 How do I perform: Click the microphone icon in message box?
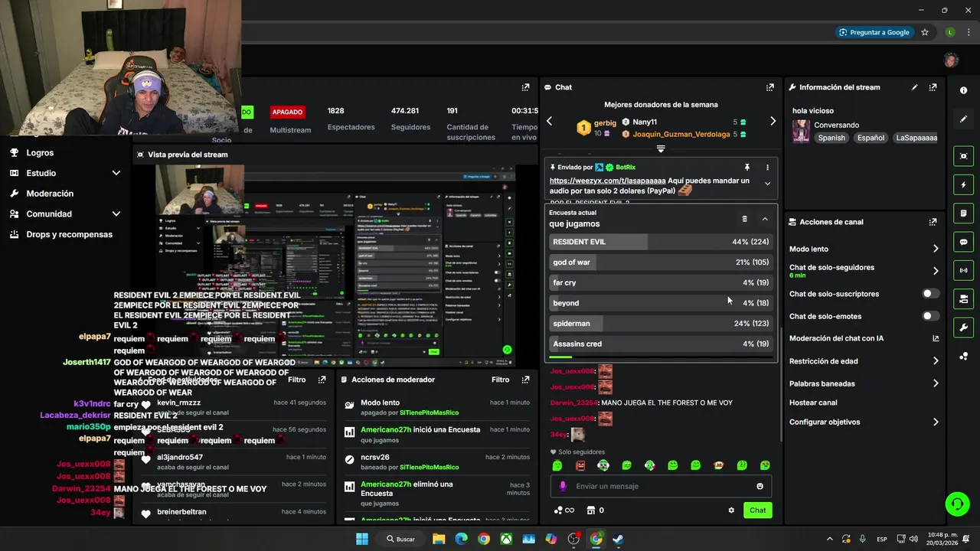[563, 486]
